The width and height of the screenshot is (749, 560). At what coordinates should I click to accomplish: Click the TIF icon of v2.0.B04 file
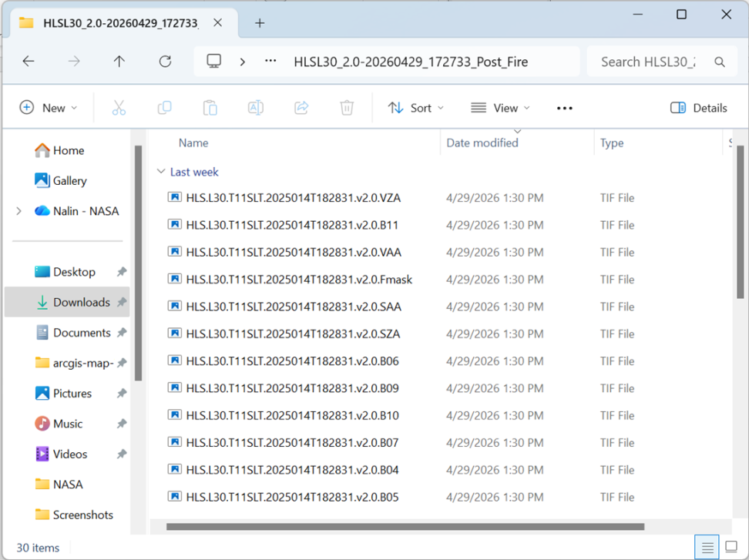(174, 469)
